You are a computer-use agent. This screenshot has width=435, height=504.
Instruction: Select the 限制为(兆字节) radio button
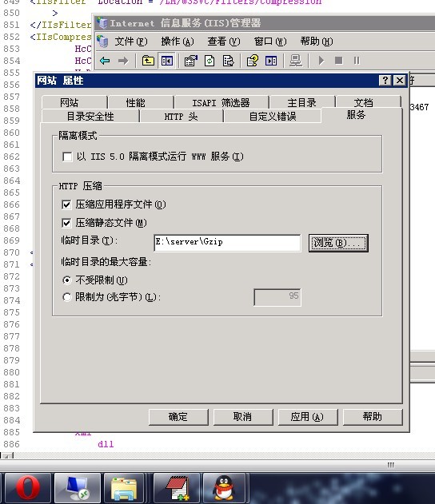click(x=66, y=297)
